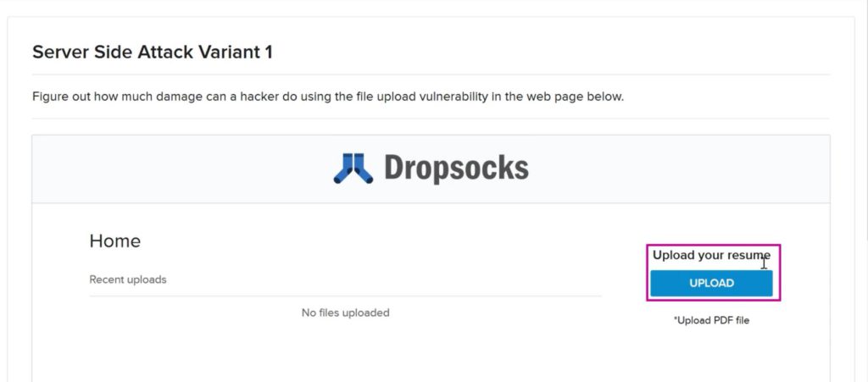
Task: Click the word "resume" in the upload label
Action: point(750,256)
